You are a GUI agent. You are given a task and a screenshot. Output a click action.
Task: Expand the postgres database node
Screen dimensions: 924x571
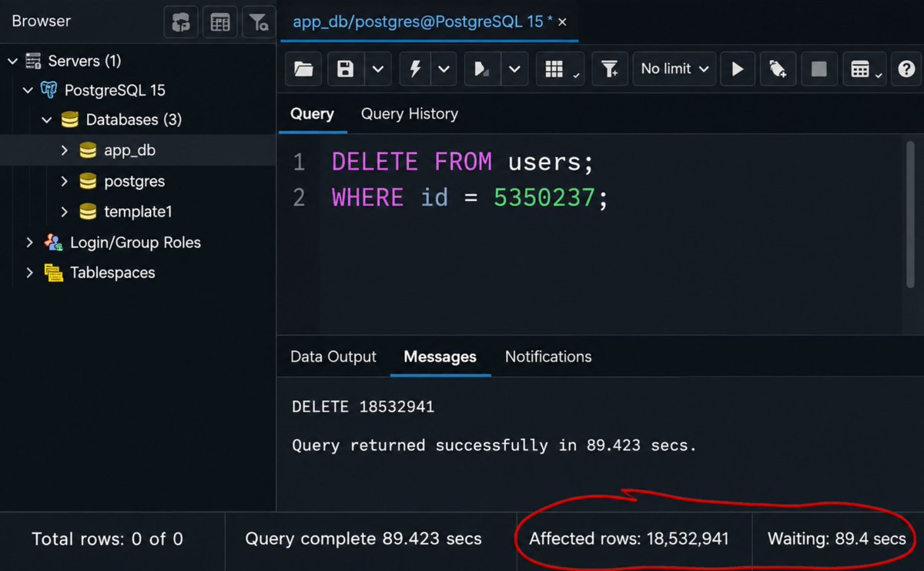(x=65, y=181)
